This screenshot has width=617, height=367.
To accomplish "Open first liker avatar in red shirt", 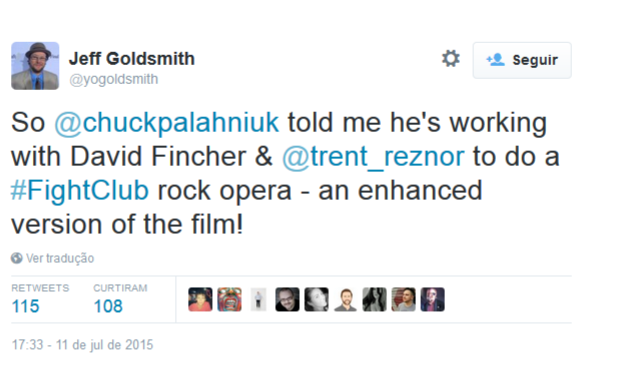I will coord(200,299).
